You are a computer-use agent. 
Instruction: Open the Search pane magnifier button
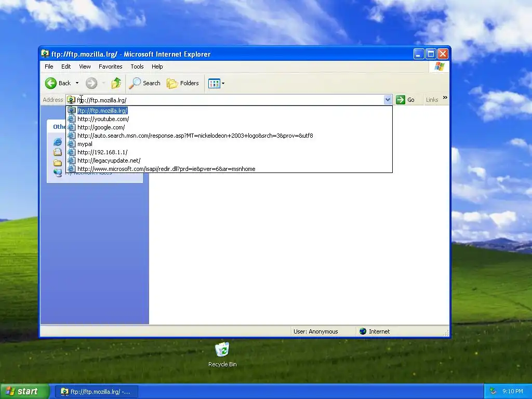[x=144, y=83]
